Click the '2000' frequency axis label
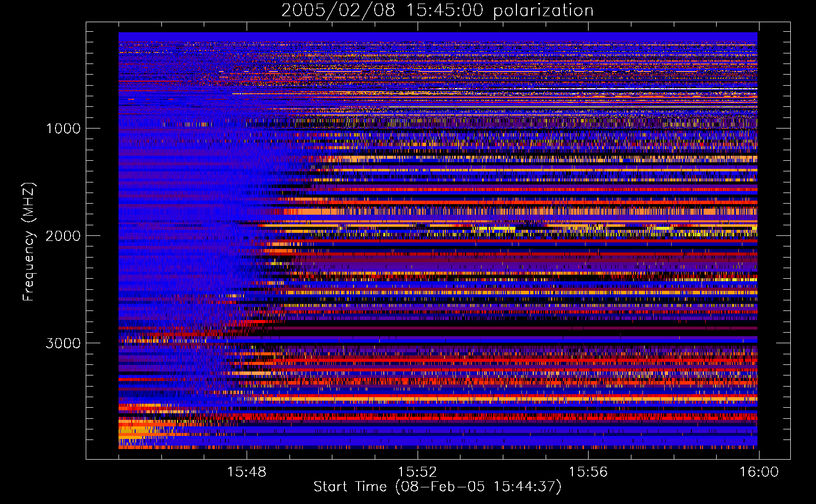Image resolution: width=816 pixels, height=504 pixels. point(63,236)
